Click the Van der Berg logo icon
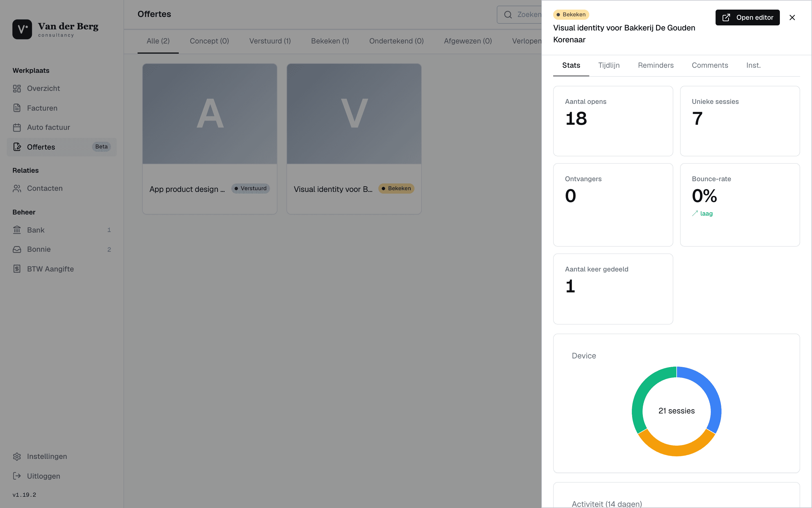The width and height of the screenshot is (812, 508). click(x=22, y=29)
